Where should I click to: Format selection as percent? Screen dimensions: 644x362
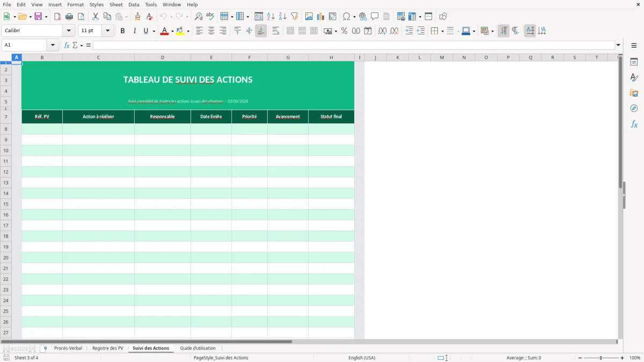click(x=344, y=31)
